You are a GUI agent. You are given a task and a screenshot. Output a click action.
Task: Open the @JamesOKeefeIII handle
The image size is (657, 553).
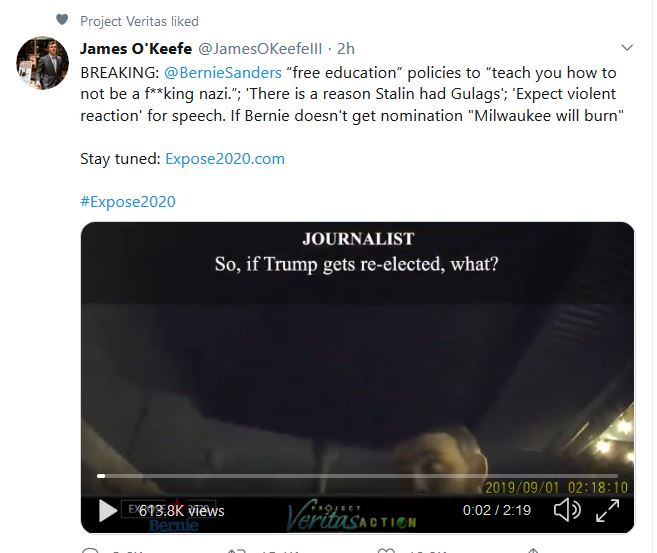265,48
